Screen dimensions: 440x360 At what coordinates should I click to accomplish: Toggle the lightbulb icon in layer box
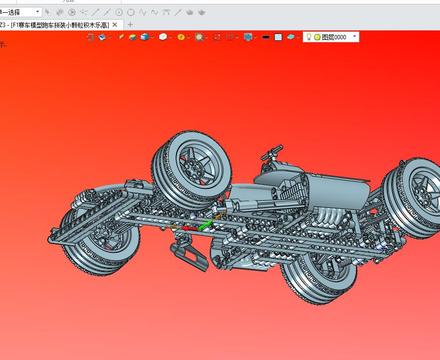[309, 37]
